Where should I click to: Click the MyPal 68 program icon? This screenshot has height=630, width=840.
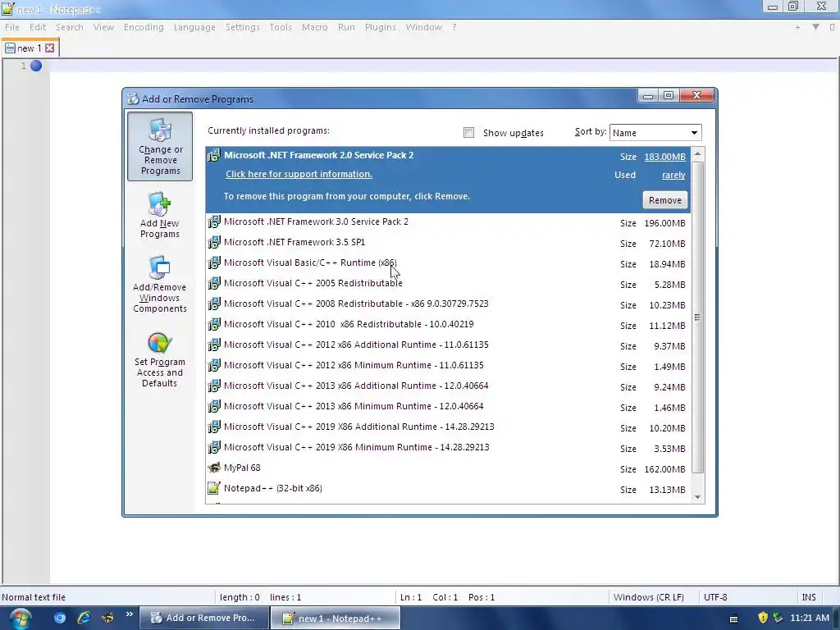(214, 468)
